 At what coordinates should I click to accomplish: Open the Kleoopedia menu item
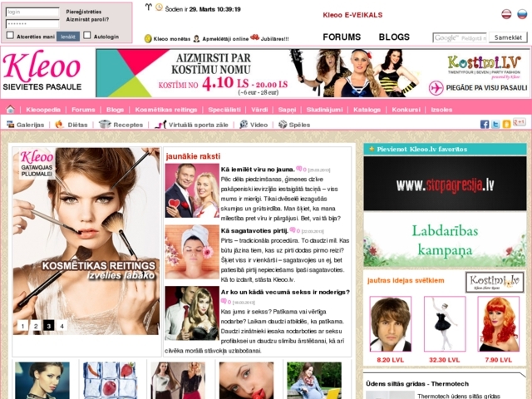tap(43, 110)
